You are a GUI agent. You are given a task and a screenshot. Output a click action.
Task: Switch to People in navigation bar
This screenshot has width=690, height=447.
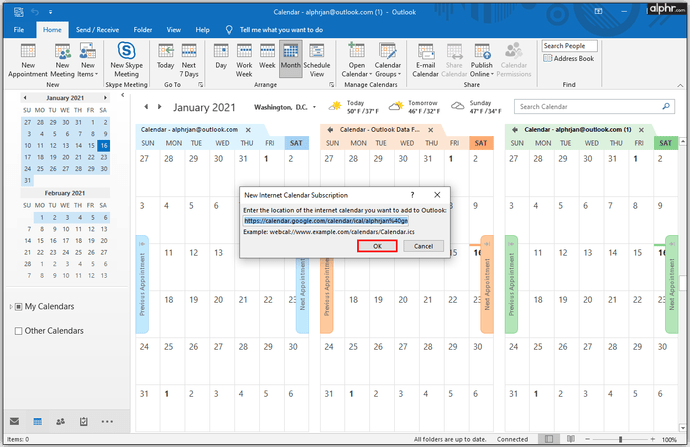(61, 421)
